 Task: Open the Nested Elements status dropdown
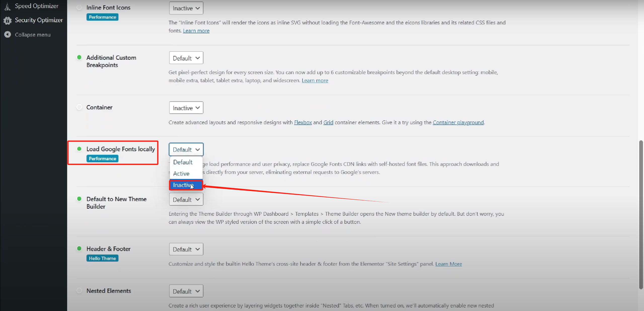pos(186,291)
